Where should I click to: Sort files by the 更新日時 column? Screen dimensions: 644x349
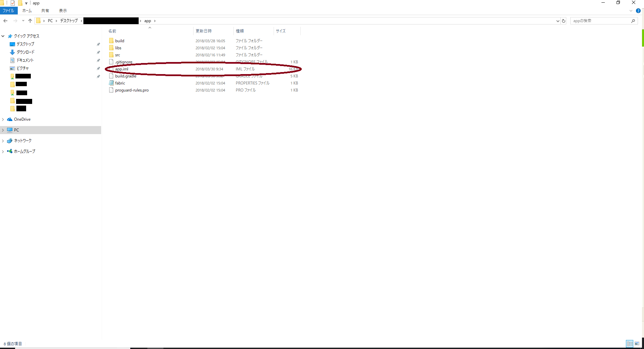click(x=213, y=31)
